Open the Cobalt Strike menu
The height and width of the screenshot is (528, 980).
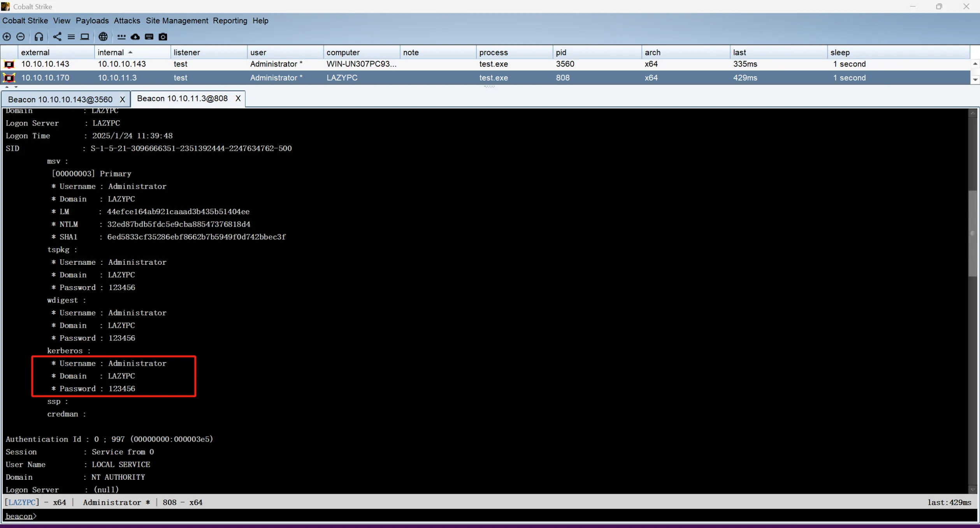point(25,21)
